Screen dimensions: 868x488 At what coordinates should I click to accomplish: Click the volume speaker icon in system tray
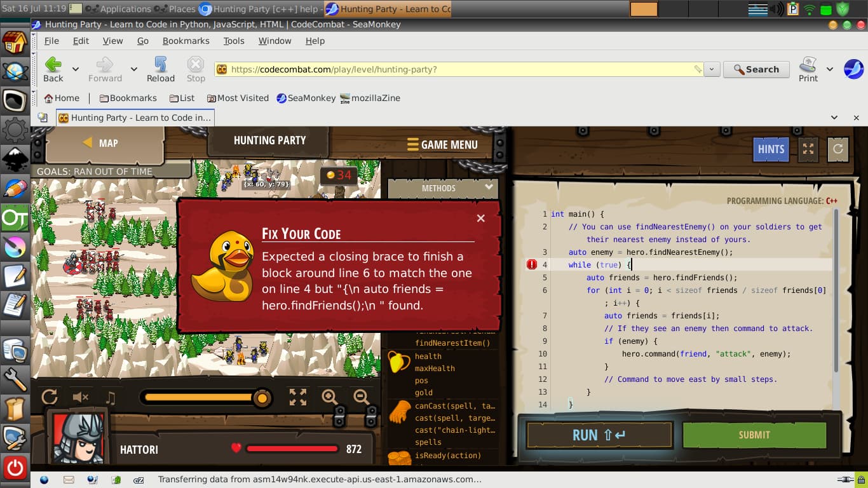point(776,9)
